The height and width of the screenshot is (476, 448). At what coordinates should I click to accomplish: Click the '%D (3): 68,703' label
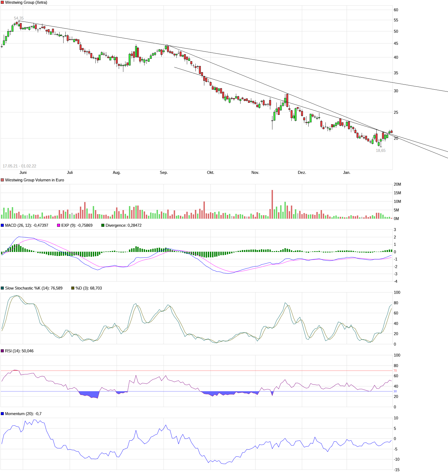pyautogui.click(x=89, y=288)
